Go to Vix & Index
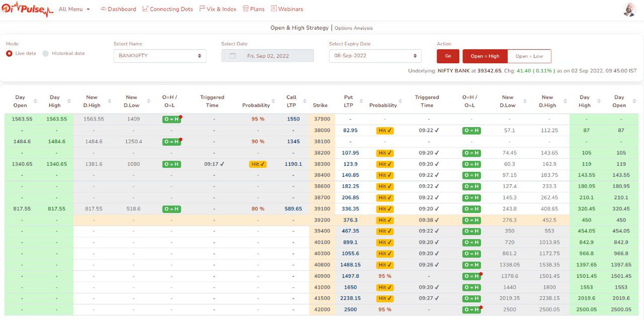Viewport: 644px width, 320px height. tap(217, 9)
